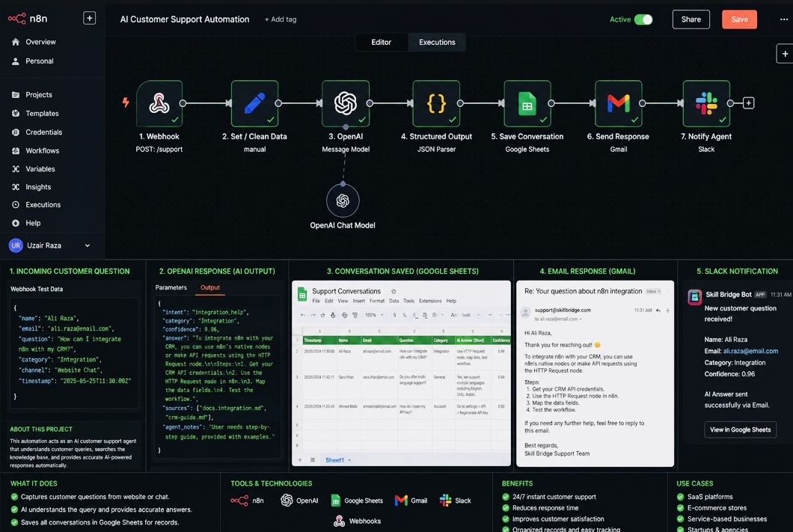The height and width of the screenshot is (532, 793).
Task: Click the OpenAI node output connector
Action: [x=370, y=103]
